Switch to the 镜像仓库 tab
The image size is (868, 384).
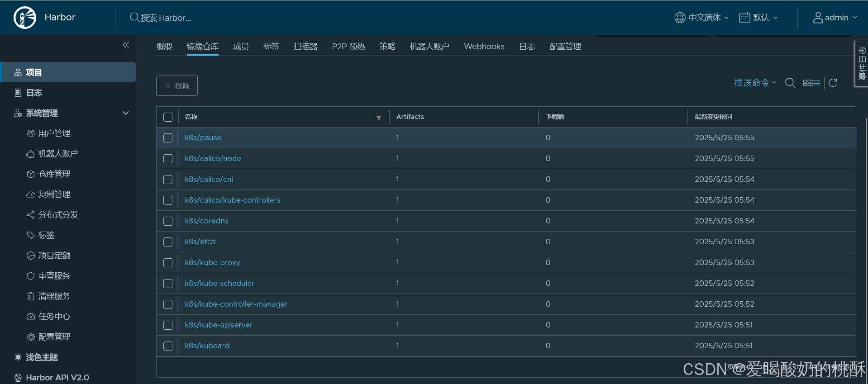pos(203,47)
